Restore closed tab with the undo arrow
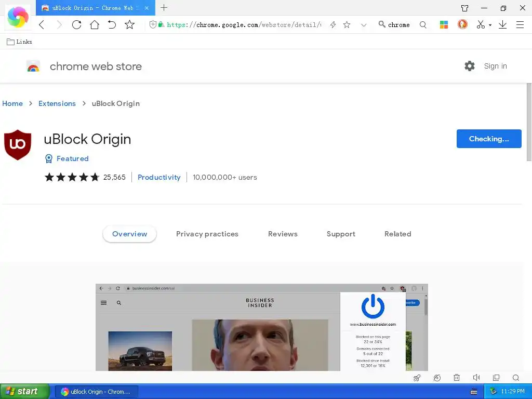The image size is (532, 399). [x=112, y=24]
